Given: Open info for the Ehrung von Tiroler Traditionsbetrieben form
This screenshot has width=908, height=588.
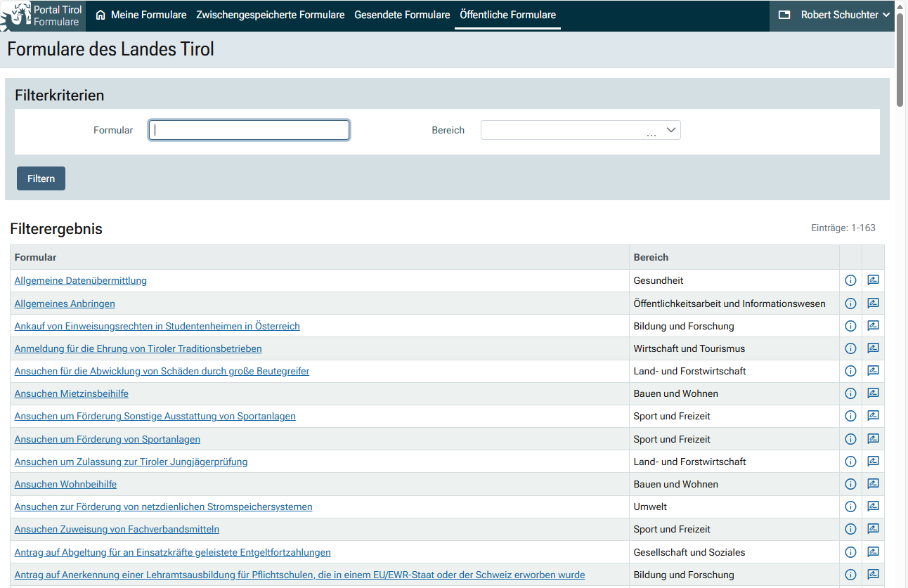Looking at the screenshot, I should click(x=850, y=348).
